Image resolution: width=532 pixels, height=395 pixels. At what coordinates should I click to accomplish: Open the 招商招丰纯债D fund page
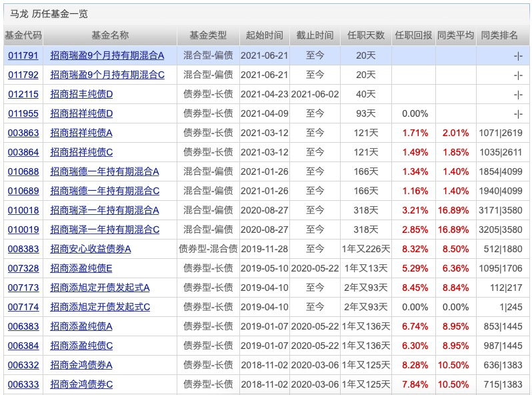[81, 94]
